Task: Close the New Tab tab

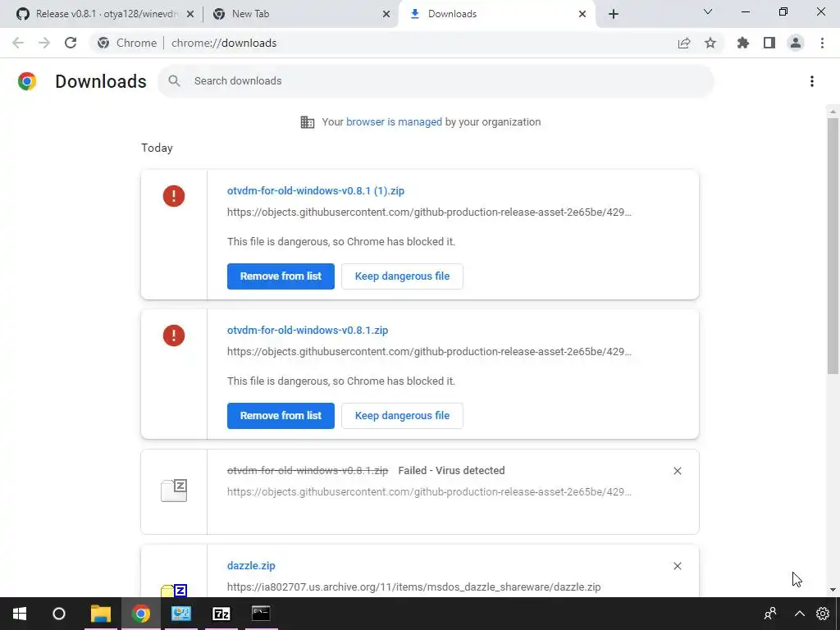Action: click(x=386, y=14)
